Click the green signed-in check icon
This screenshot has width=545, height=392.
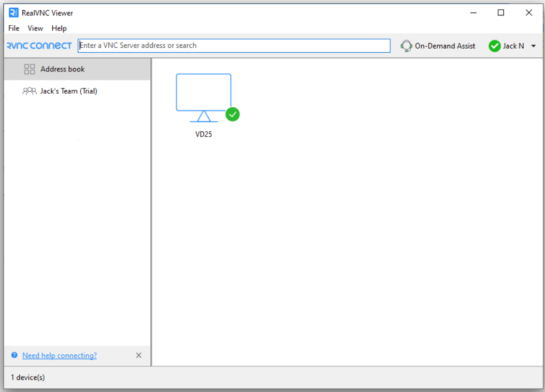pos(494,46)
